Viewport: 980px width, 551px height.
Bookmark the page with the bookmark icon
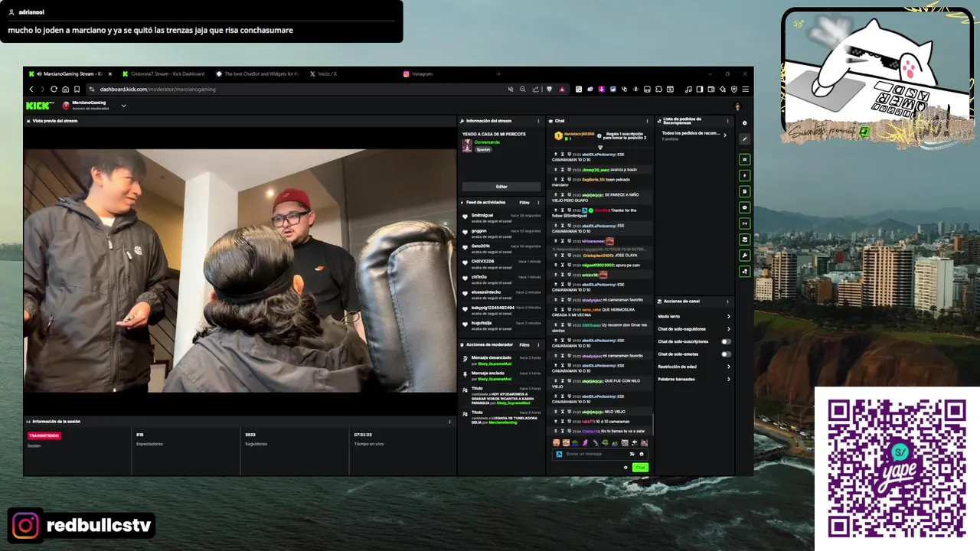[77, 89]
